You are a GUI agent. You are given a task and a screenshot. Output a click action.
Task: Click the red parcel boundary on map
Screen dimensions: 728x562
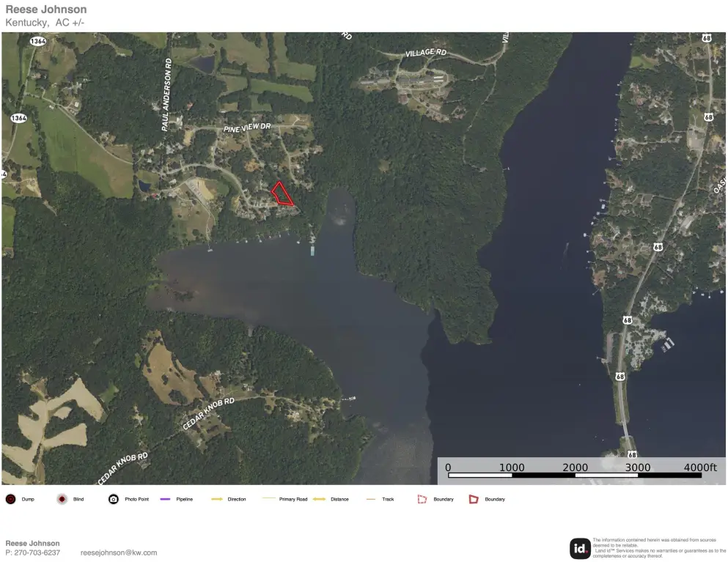[282, 193]
